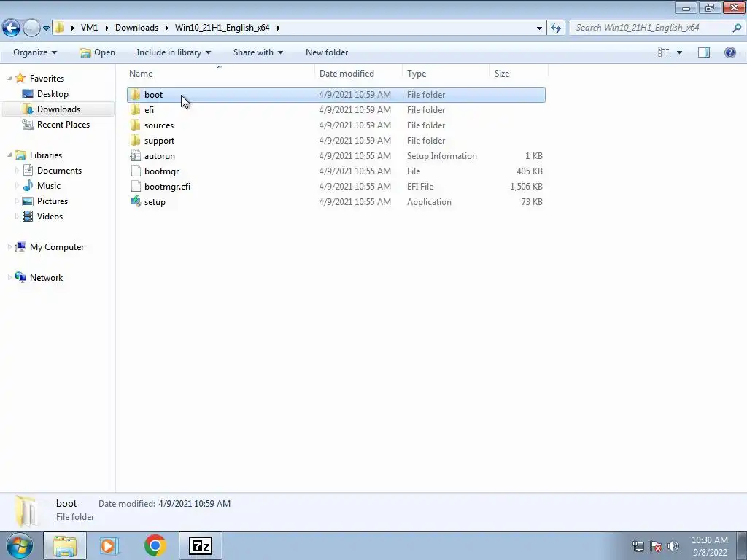Sort by Date modified column
Screen dimensions: 747x560
[358, 74]
